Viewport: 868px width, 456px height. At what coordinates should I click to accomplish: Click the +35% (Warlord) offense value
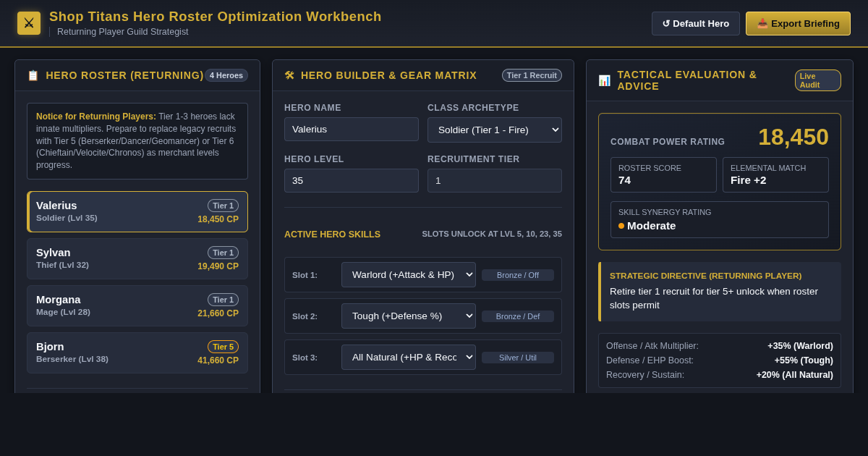(x=800, y=346)
